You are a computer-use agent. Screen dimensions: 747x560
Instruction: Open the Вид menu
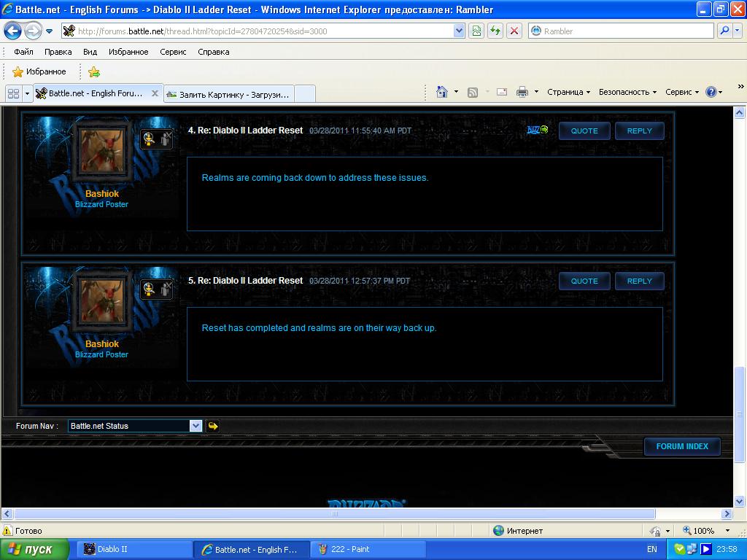[x=90, y=52]
